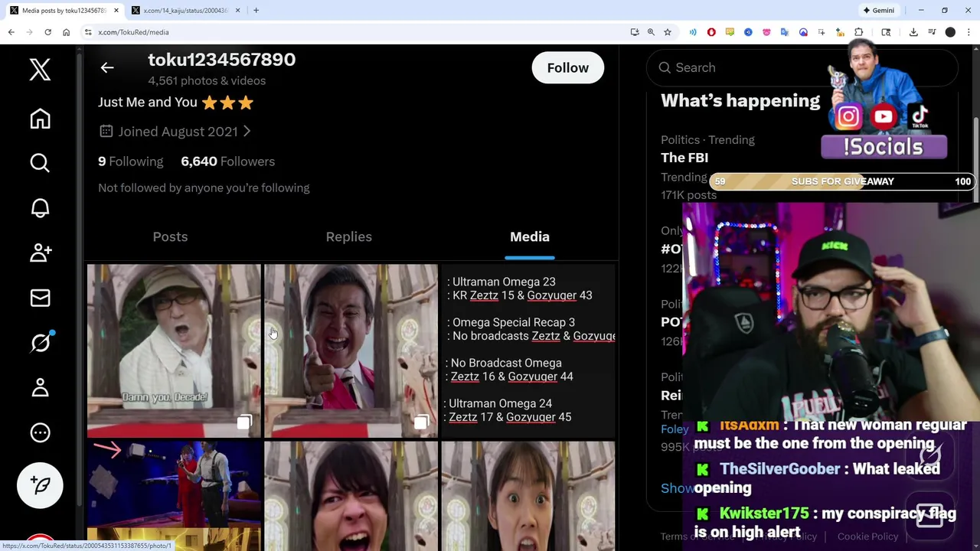The width and height of the screenshot is (980, 551).
Task: Open a new browser tab with plus
Action: pos(256,10)
